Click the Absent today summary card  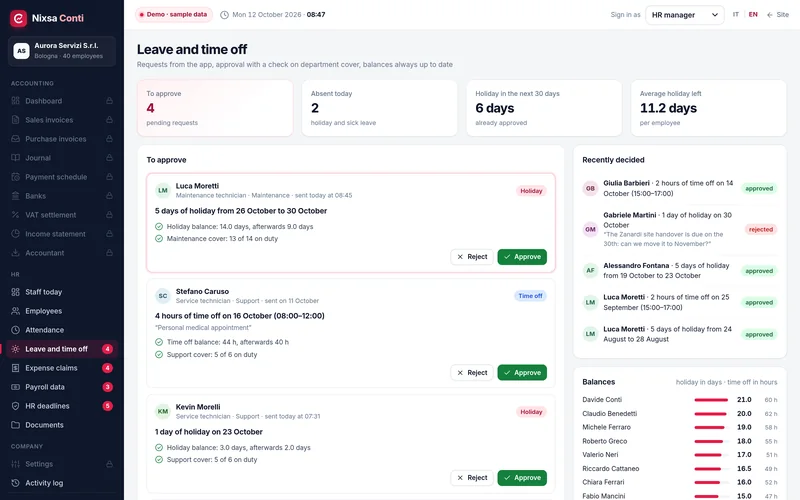(379, 108)
